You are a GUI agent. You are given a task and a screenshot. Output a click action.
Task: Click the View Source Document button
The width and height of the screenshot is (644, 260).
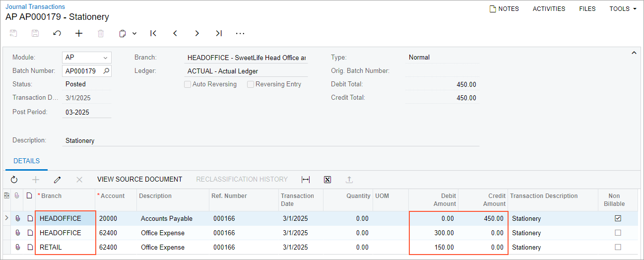[139, 180]
